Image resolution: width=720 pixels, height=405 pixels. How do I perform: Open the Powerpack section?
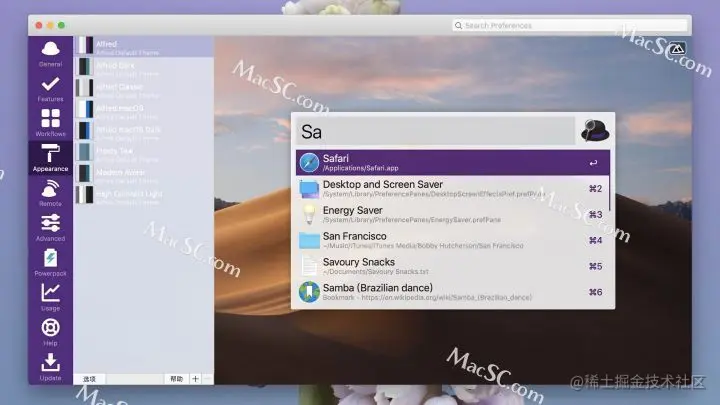click(50, 263)
